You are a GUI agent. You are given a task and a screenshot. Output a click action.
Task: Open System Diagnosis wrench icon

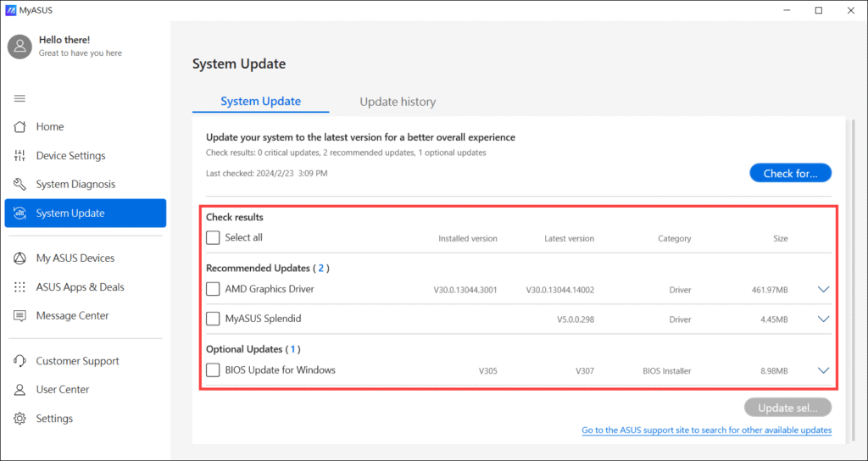(19, 185)
